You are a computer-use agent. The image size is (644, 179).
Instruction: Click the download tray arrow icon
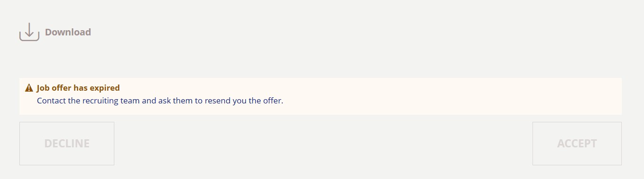[x=29, y=32]
